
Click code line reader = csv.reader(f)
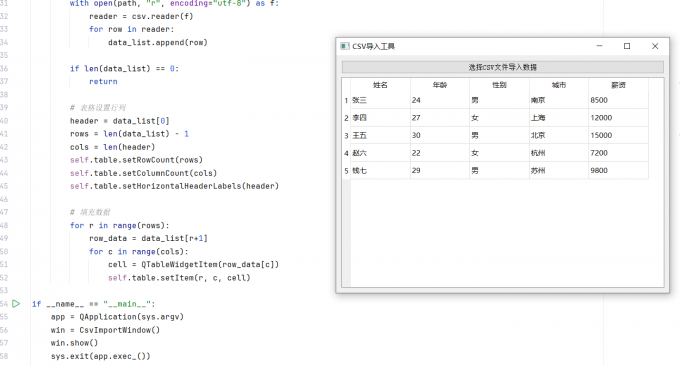(x=141, y=16)
